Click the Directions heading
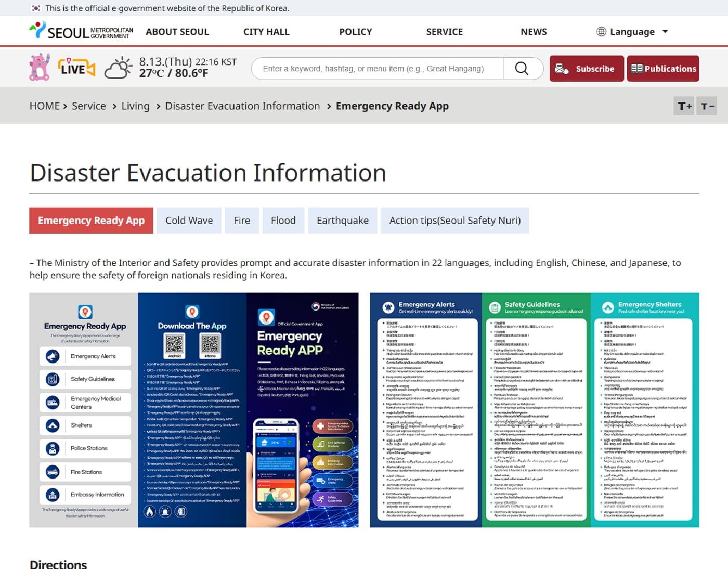The image size is (728, 569). (x=58, y=564)
